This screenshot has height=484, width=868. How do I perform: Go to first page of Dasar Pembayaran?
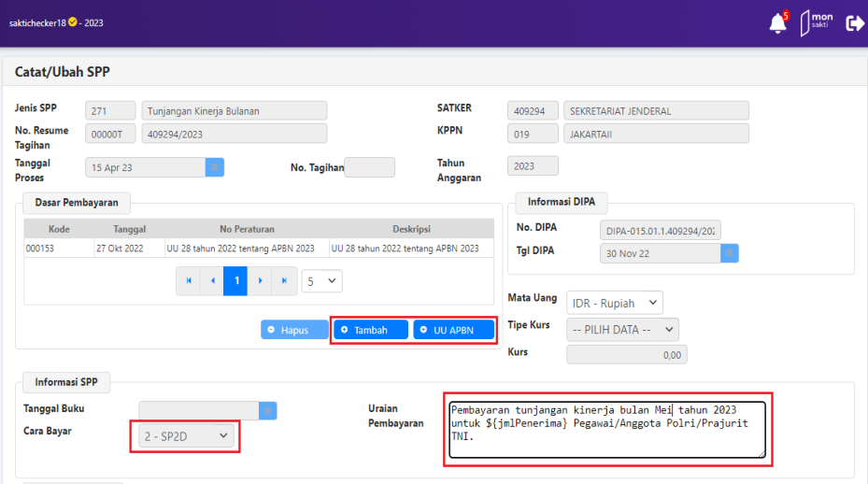(x=190, y=280)
